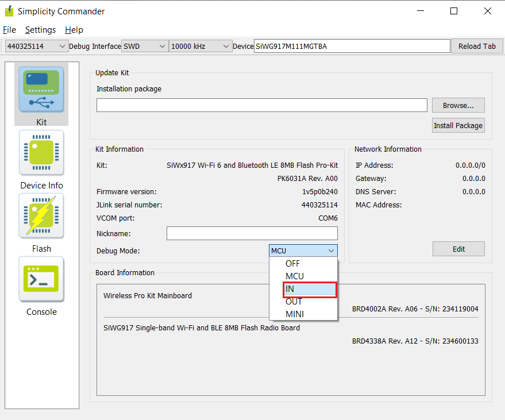Click the Reload Tab button

coord(477,47)
